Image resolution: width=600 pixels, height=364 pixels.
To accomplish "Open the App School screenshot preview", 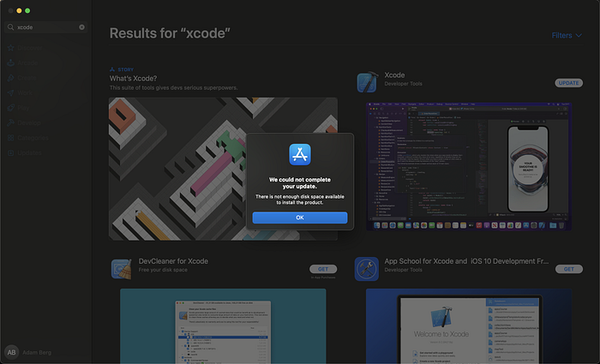I will tap(469, 326).
